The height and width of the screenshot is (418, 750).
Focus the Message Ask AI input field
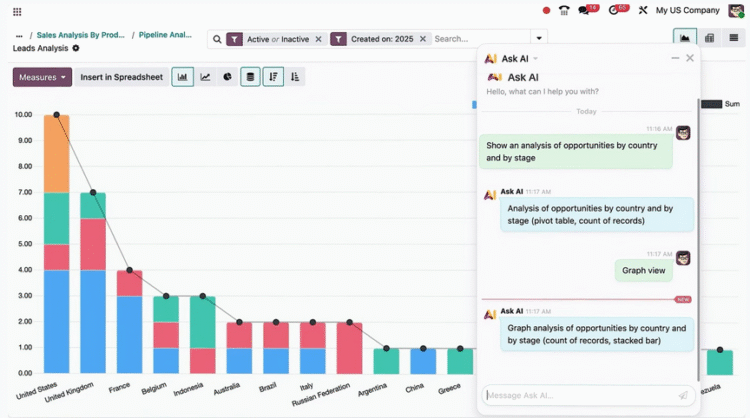[x=580, y=396]
